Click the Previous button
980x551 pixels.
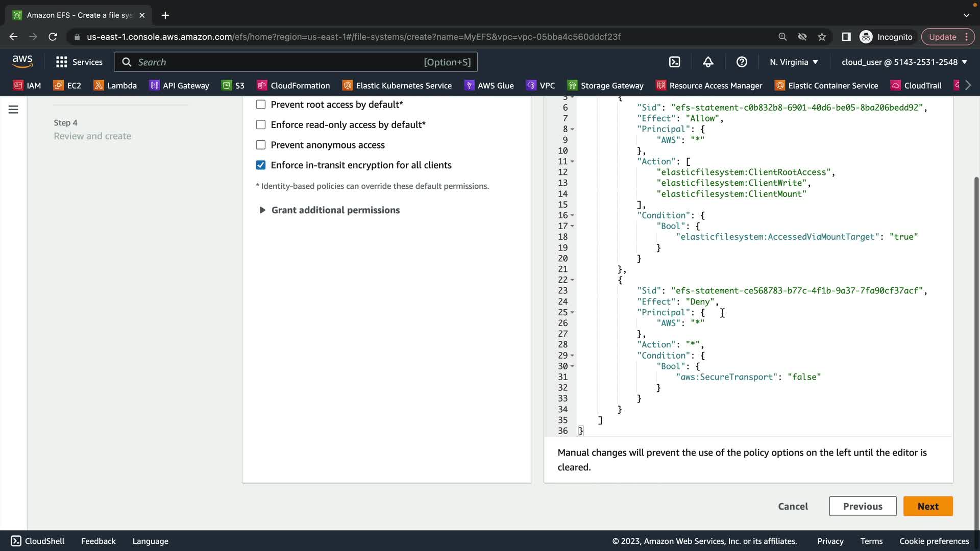[x=862, y=506]
